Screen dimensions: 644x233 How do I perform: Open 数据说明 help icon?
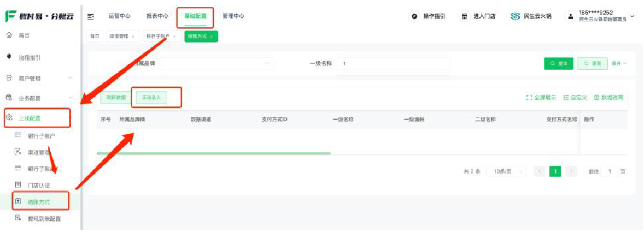(596, 98)
